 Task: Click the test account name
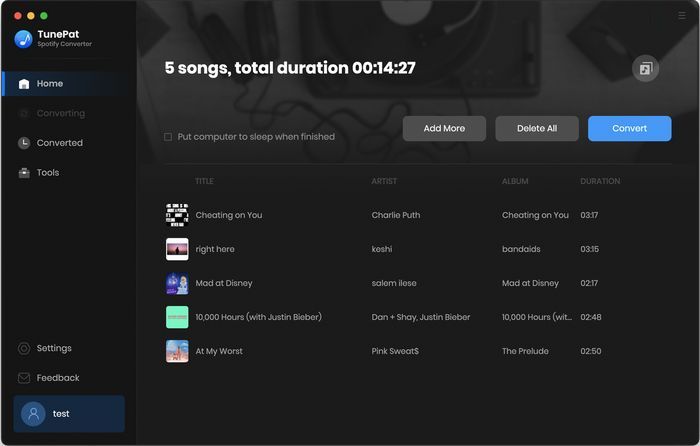click(x=61, y=414)
